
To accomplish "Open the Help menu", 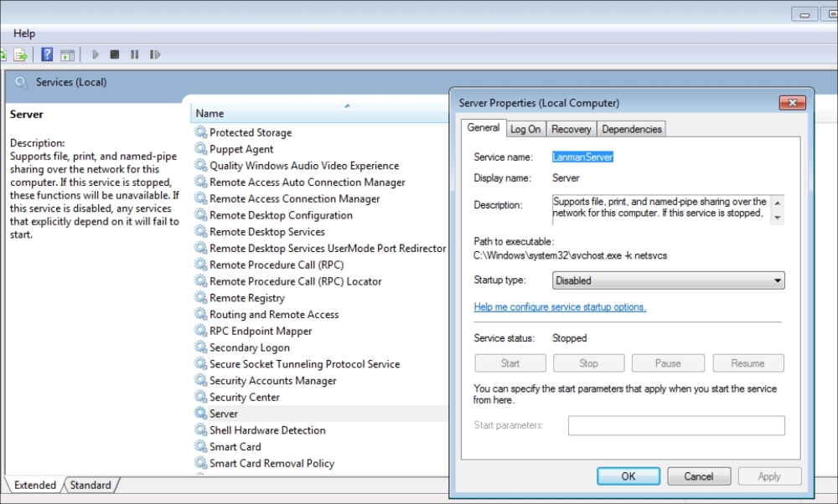I will [x=24, y=33].
